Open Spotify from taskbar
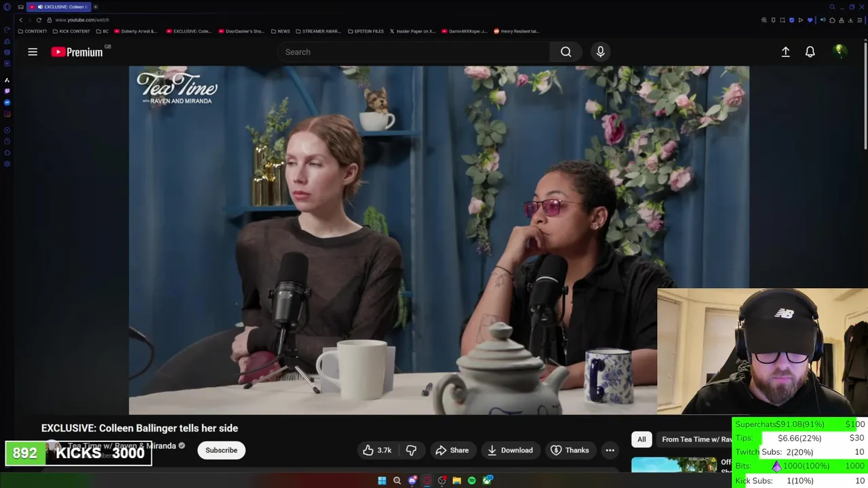868x488 pixels. [471, 481]
